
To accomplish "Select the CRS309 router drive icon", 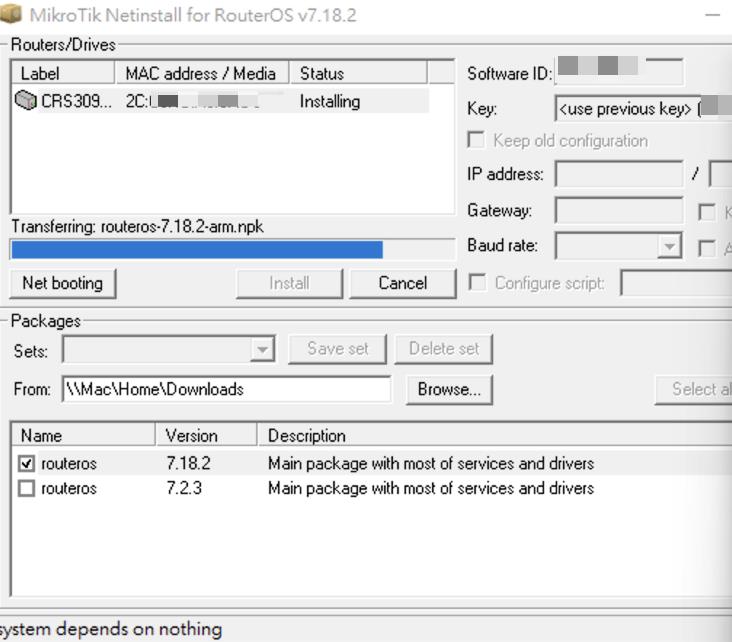I will pos(27,101).
